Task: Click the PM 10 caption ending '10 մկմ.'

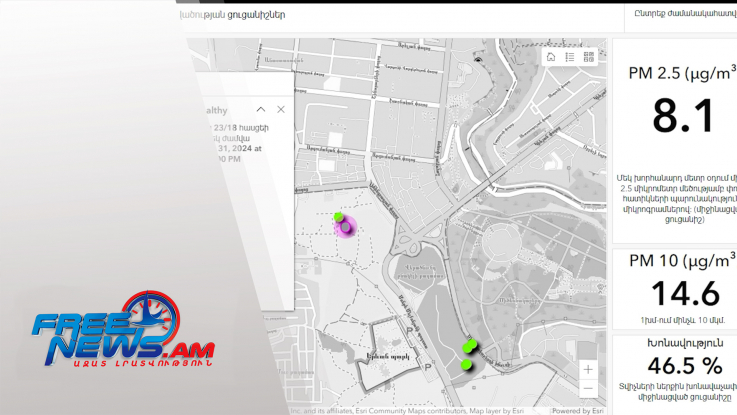Action: [x=683, y=320]
